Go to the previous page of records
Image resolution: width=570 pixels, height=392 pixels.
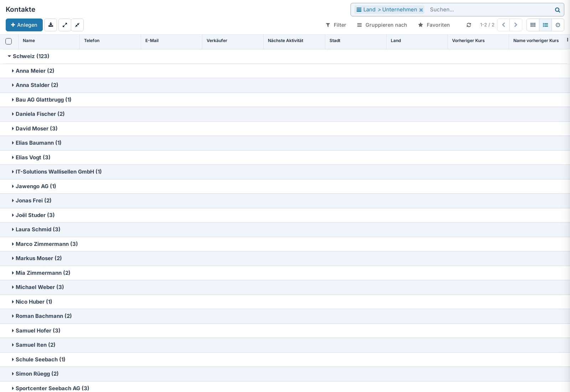[x=503, y=25]
